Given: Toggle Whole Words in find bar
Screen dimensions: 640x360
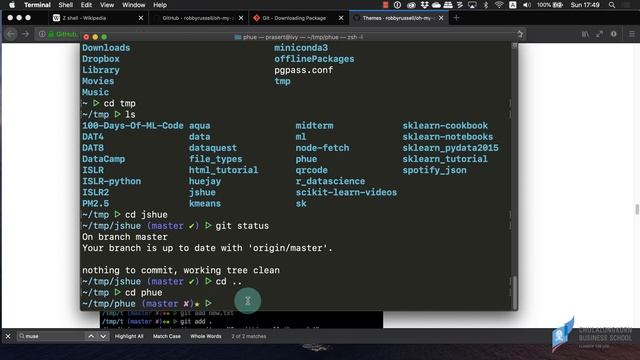Looking at the screenshot, I should pyautogui.click(x=206, y=336).
